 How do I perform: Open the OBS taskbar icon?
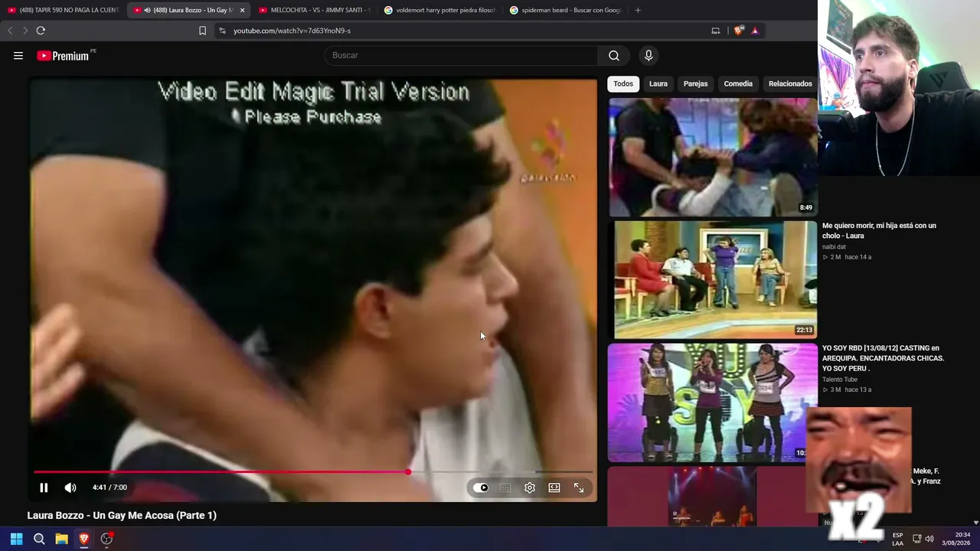pos(107,539)
